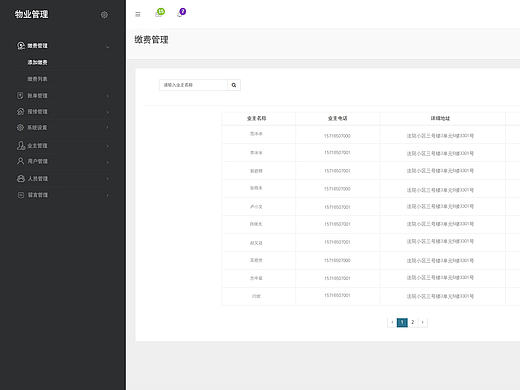Click the staff icon for 人员管理
The image size is (520, 390).
[x=21, y=179]
